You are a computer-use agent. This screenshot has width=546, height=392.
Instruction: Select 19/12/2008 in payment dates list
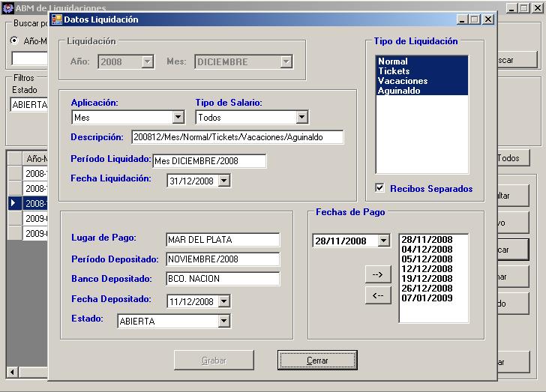coord(427,278)
